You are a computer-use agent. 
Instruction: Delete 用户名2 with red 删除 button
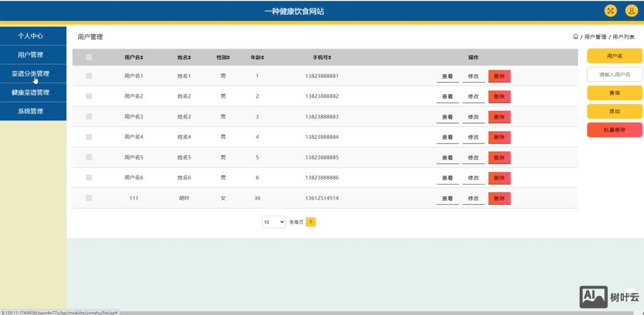coord(500,96)
